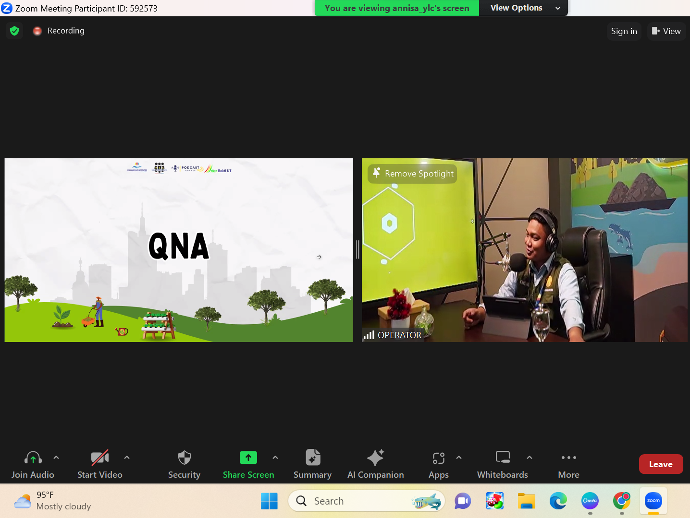This screenshot has height=518, width=690.
Task: Open Whiteboards from the toolbar
Action: 502,458
